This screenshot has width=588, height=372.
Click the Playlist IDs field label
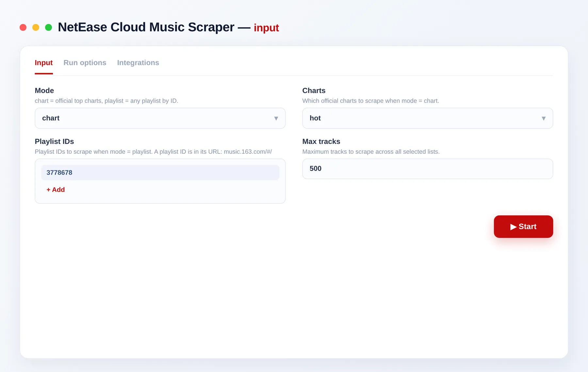click(x=54, y=142)
